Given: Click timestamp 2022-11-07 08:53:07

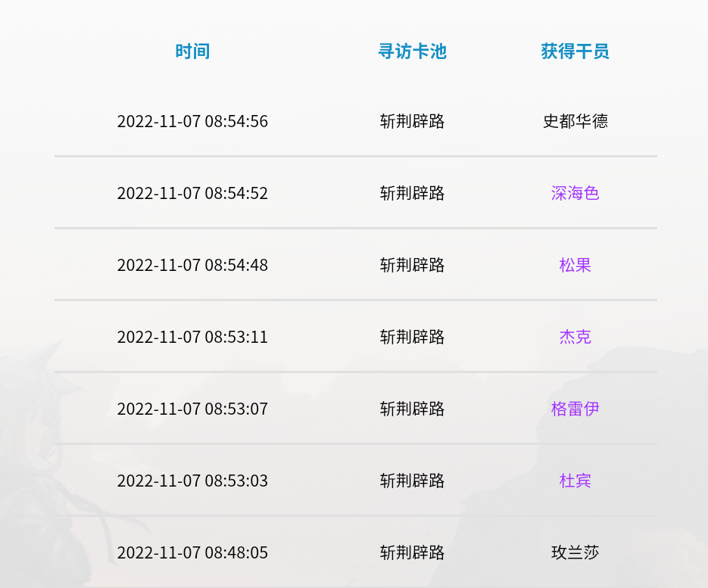Looking at the screenshot, I should (x=192, y=409).
